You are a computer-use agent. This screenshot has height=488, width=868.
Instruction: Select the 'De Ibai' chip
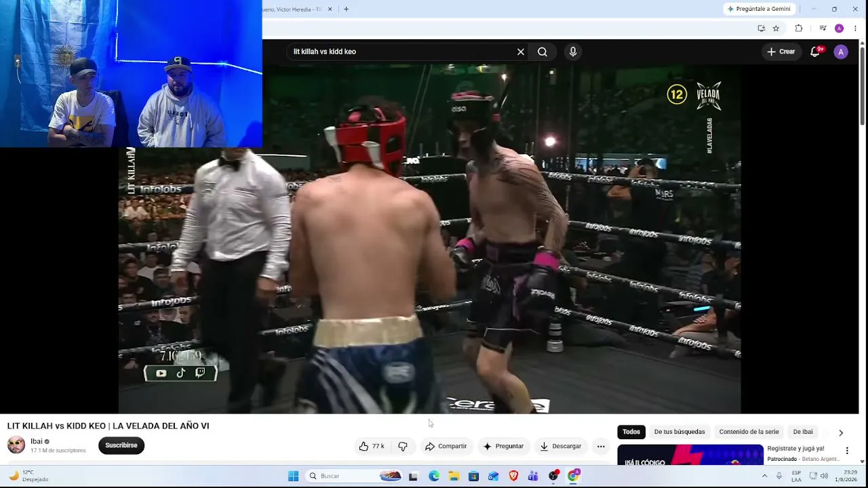pos(803,432)
